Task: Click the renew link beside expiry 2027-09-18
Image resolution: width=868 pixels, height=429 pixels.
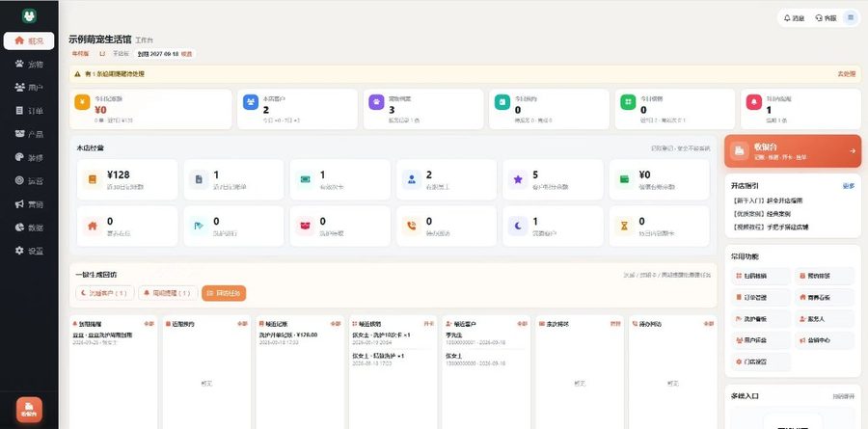Action: (x=186, y=54)
